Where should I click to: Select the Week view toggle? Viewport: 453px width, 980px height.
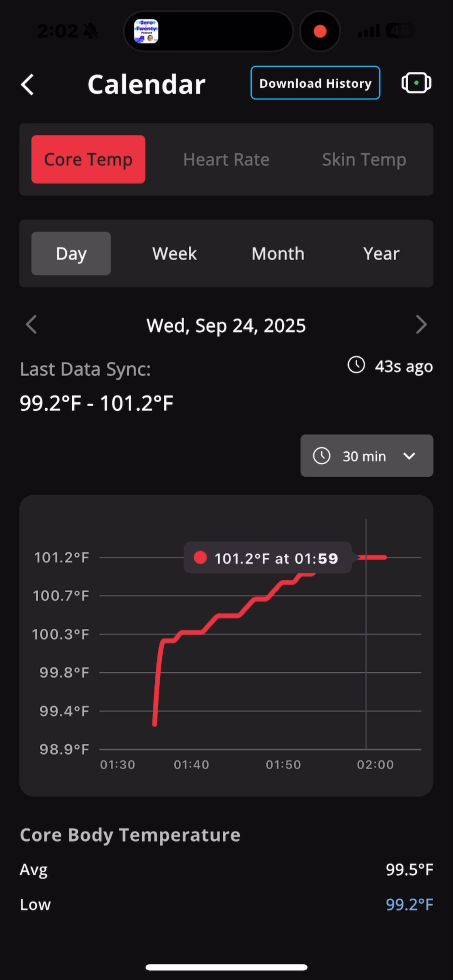(174, 253)
